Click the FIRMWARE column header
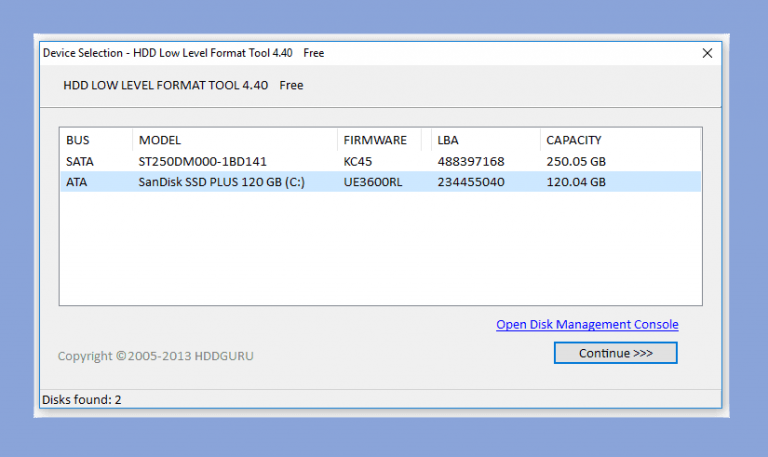This screenshot has width=768, height=457. click(379, 140)
